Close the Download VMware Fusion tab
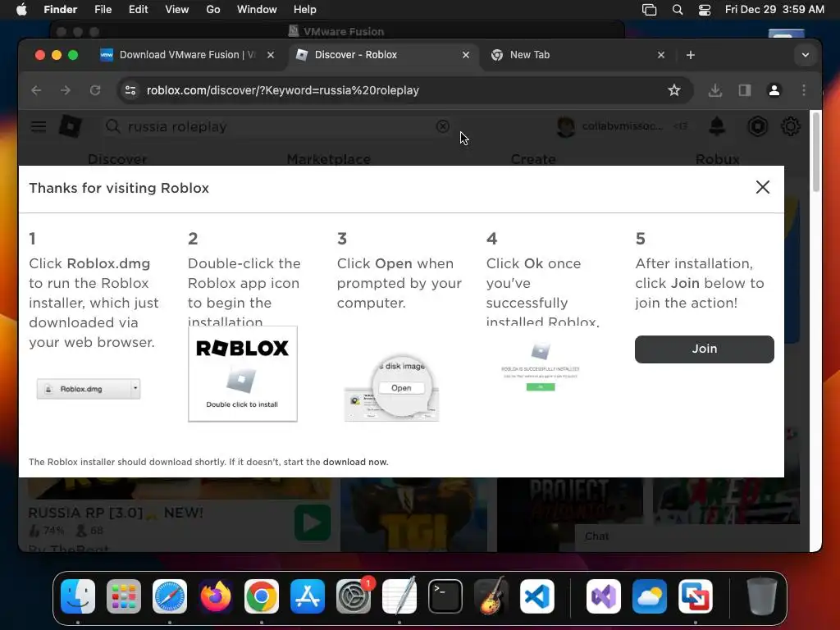840x630 pixels. 271,55
